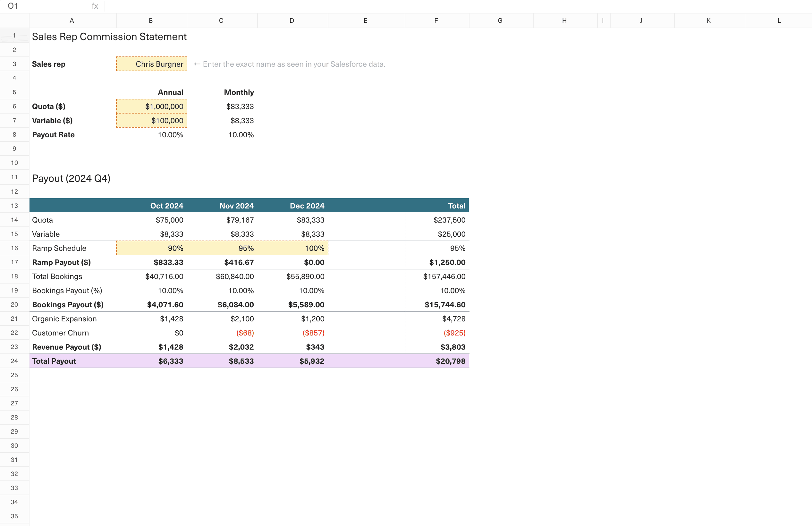Click the Payout (2024 Q4) heading cell

click(x=71, y=178)
